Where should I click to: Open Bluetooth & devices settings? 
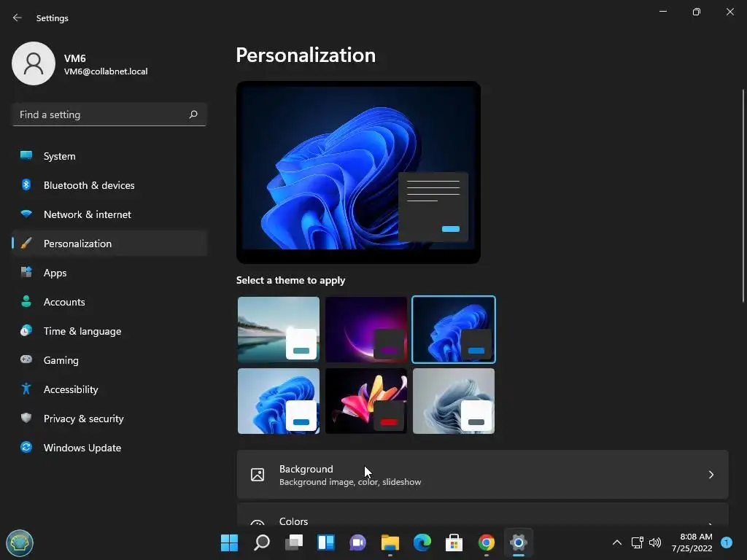tap(109, 185)
